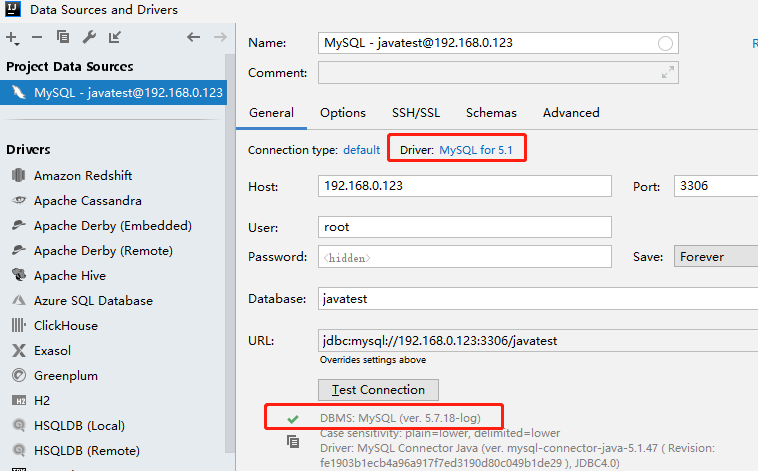
Task: Add a new data source with plus icon
Action: click(12, 38)
